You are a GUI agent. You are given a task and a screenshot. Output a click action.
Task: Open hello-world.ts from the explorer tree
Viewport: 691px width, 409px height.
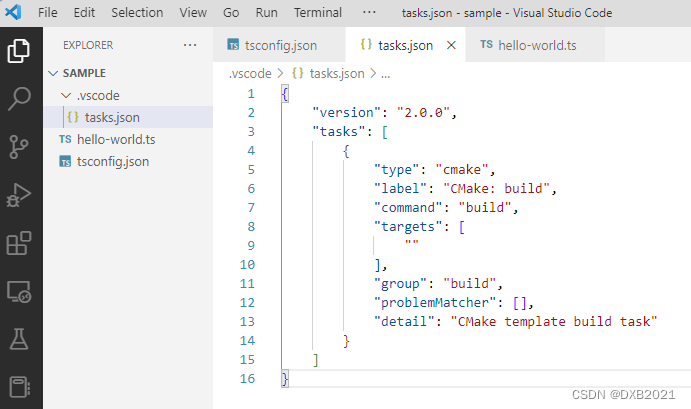[x=128, y=139]
